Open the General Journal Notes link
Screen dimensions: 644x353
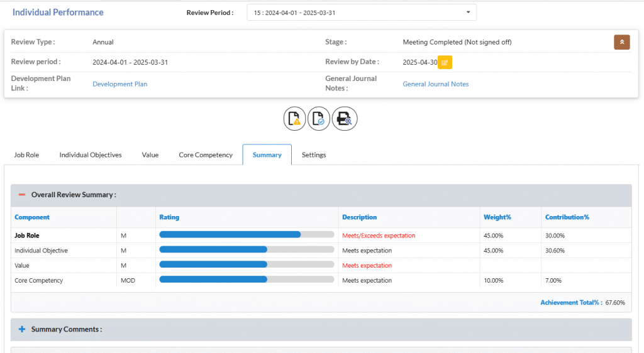(x=435, y=84)
